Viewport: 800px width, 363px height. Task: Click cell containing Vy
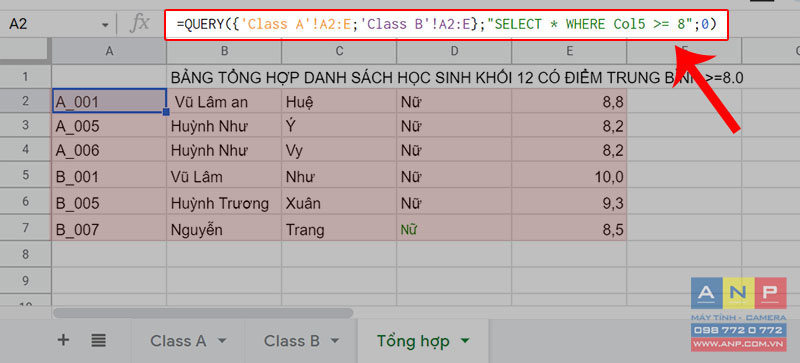(x=339, y=150)
